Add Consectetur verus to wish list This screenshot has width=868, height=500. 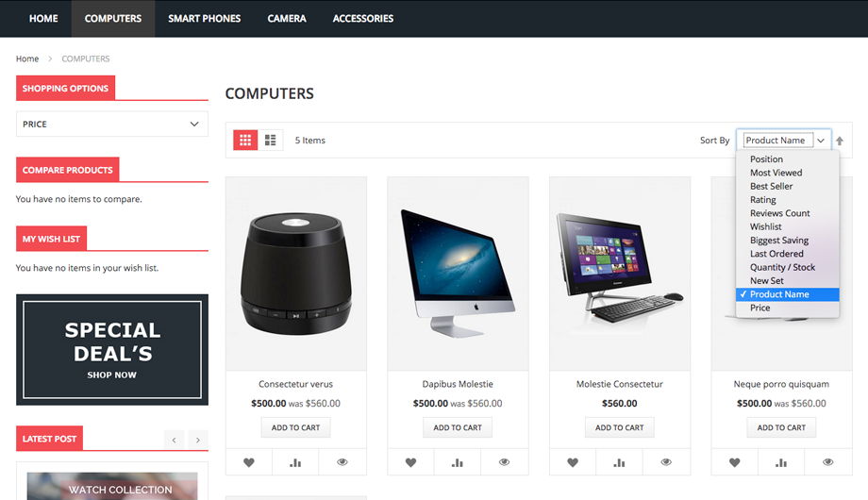pyautogui.click(x=249, y=462)
